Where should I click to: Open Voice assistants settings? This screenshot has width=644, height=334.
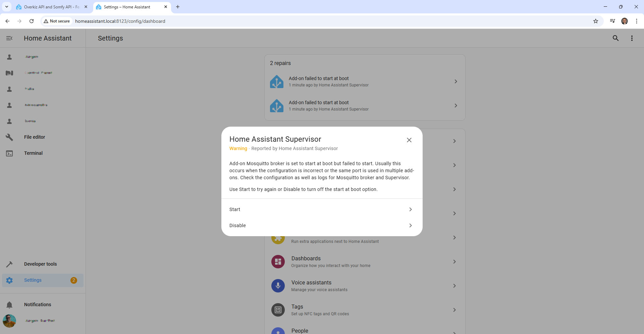(365, 286)
